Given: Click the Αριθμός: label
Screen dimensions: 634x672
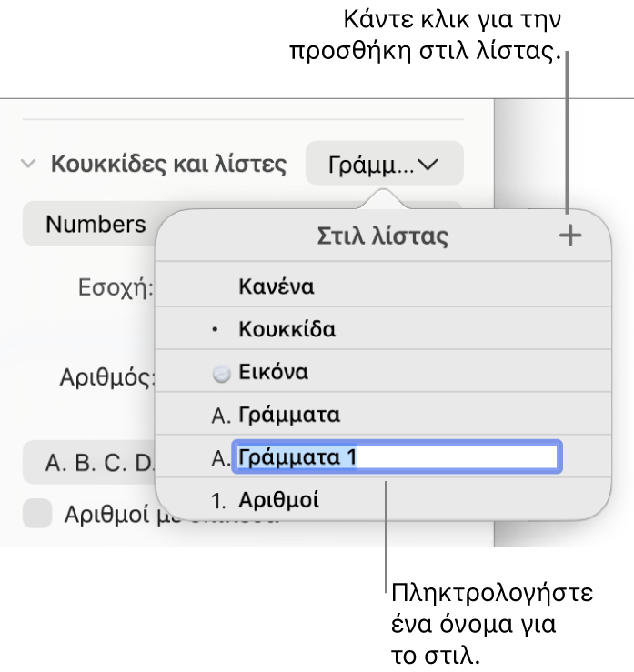Looking at the screenshot, I should pos(106,377).
